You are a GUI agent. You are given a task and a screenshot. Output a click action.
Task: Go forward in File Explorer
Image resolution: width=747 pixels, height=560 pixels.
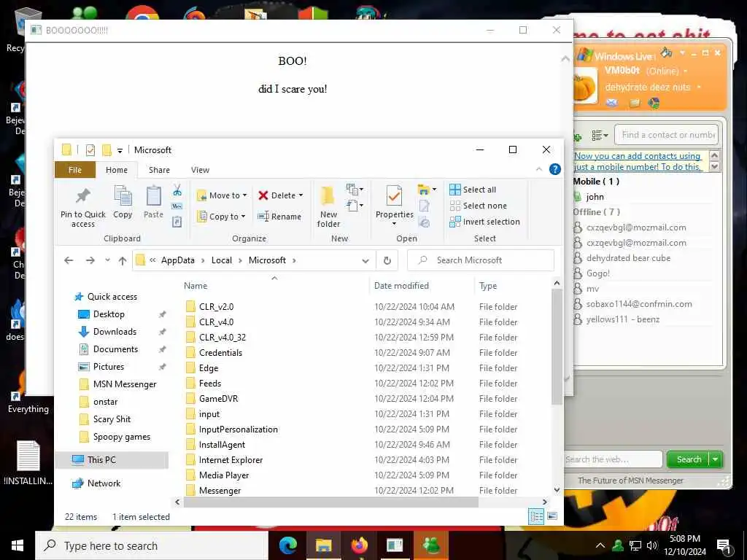coord(90,260)
